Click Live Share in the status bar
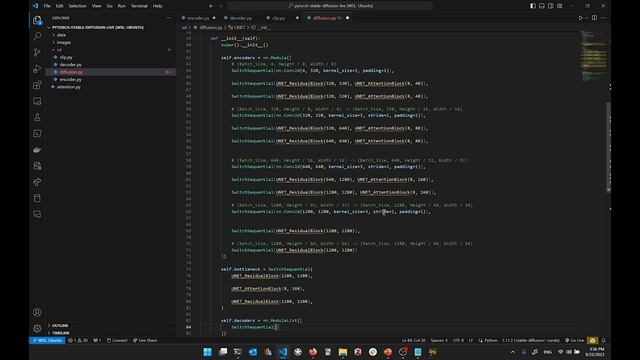 145,340
